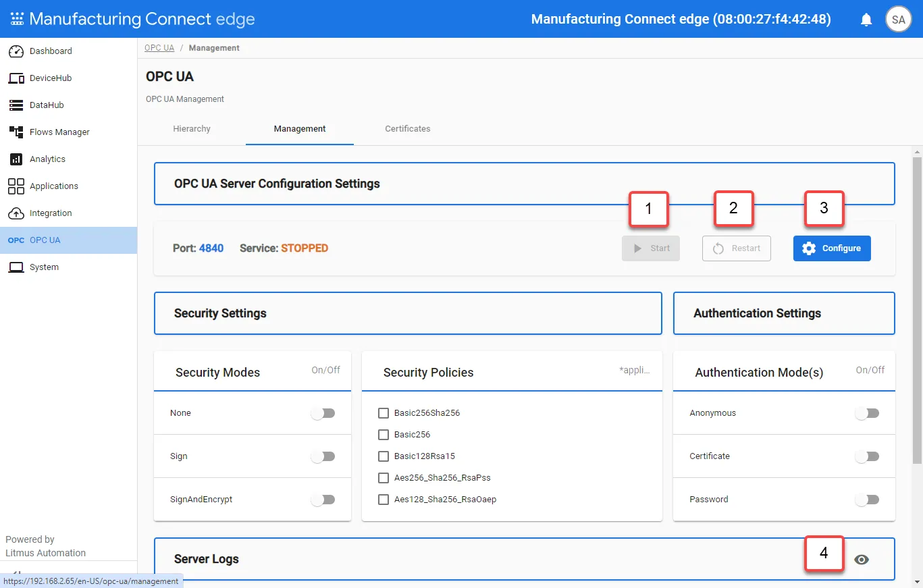Viewport: 923px width, 588px height.
Task: Check the Basic256 policy checkbox
Action: point(384,435)
